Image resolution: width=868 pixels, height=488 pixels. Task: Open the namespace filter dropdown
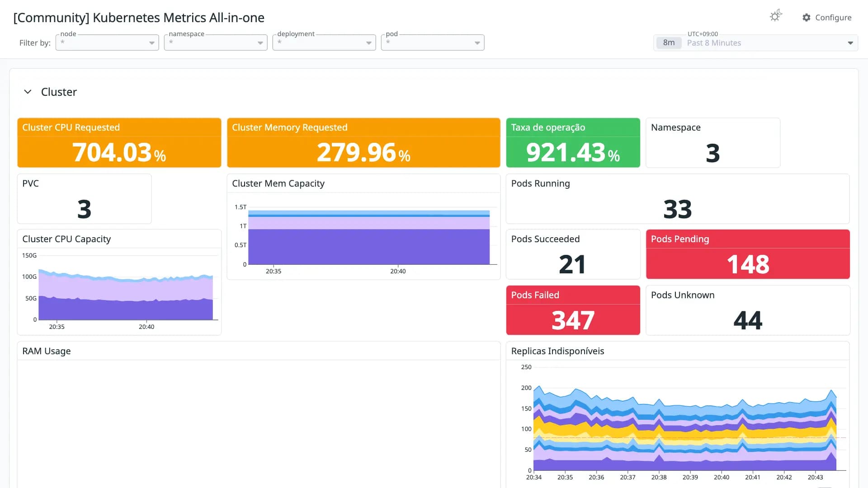(216, 42)
